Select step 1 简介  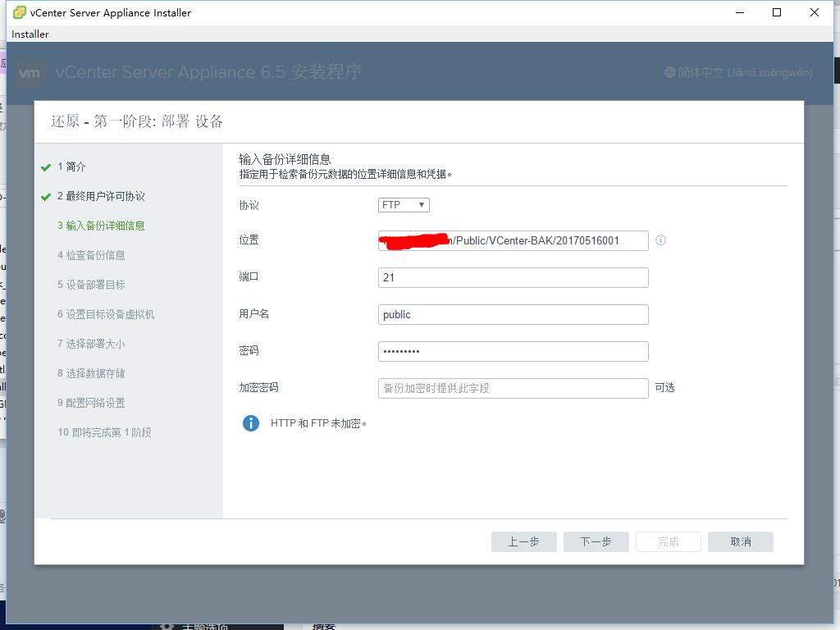coord(71,167)
